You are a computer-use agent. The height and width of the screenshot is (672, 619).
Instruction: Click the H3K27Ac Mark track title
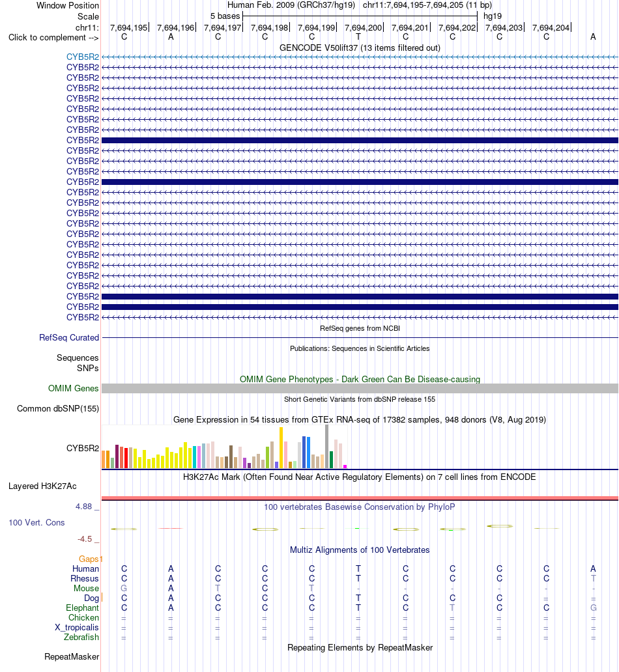[360, 477]
